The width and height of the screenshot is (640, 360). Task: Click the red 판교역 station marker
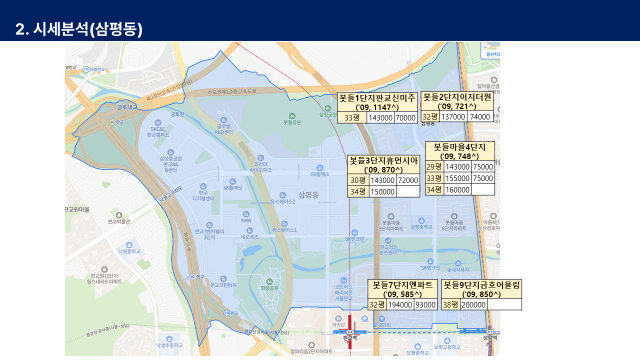(x=349, y=333)
